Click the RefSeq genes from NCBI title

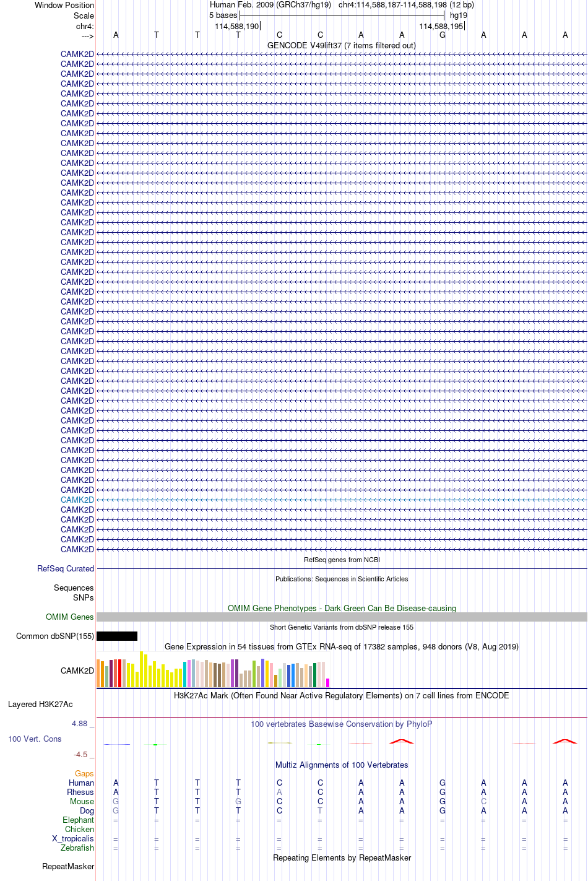pyautogui.click(x=342, y=560)
